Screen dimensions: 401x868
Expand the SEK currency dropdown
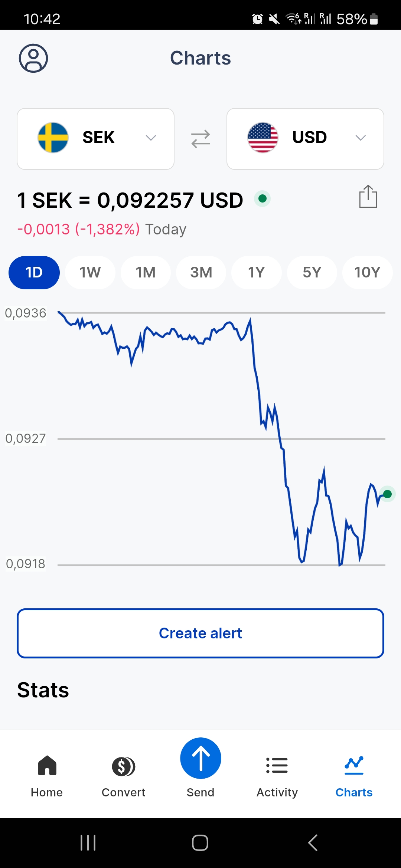point(151,138)
